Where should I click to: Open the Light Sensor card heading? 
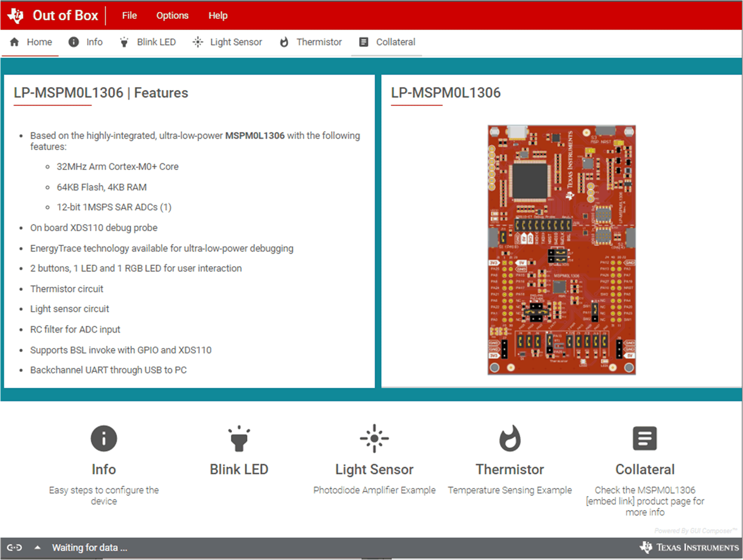click(375, 470)
